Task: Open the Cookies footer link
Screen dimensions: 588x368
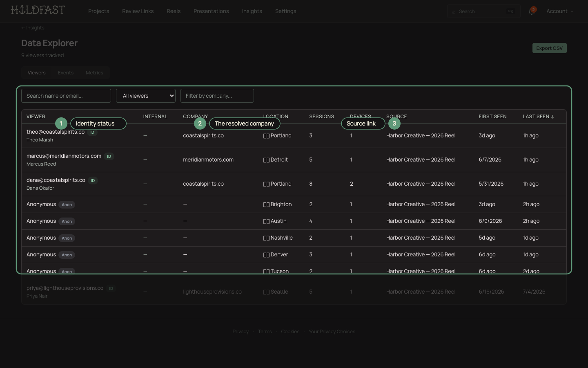Action: 290,332
